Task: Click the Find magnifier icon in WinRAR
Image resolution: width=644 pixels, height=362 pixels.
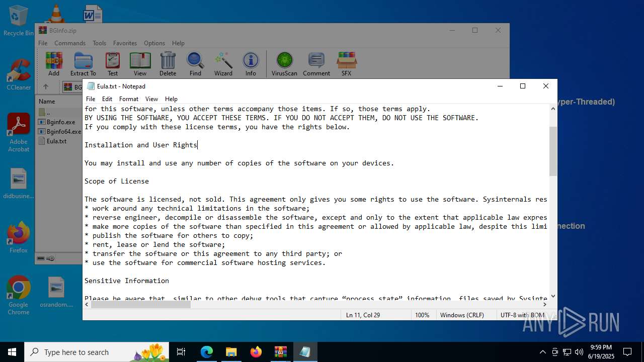Action: [195, 64]
